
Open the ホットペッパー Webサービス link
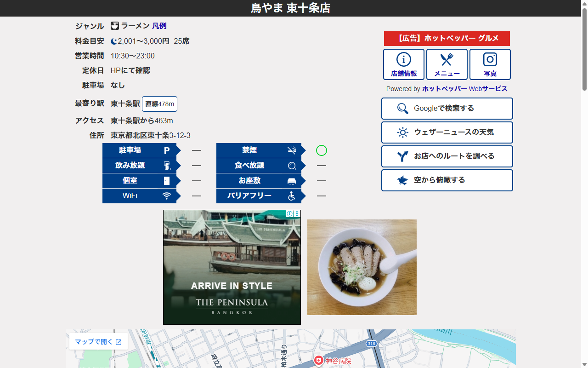click(x=465, y=89)
